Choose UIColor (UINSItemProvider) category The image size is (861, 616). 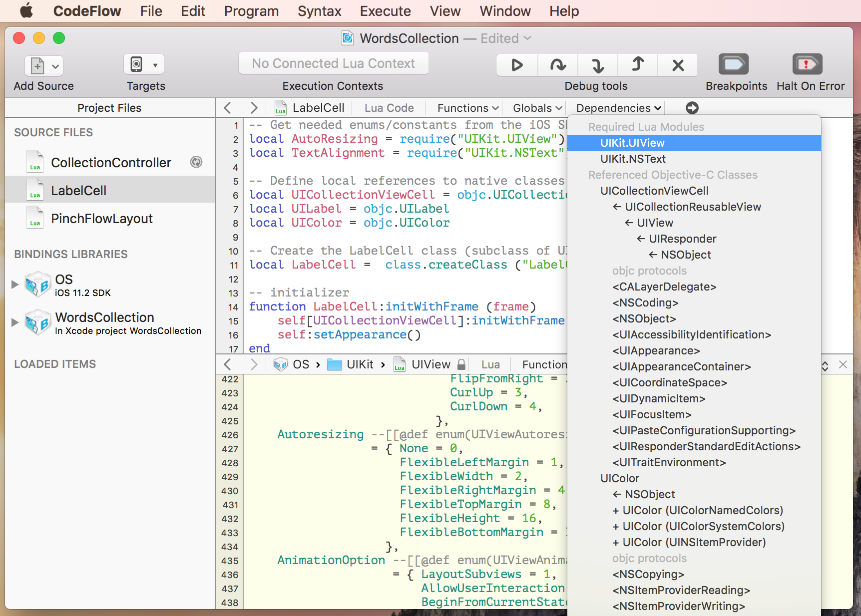[x=694, y=542]
